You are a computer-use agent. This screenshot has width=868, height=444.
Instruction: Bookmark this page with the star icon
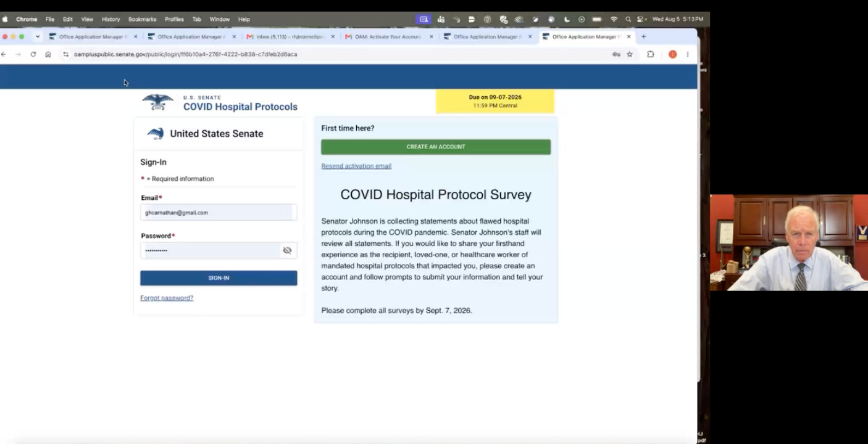pos(630,54)
